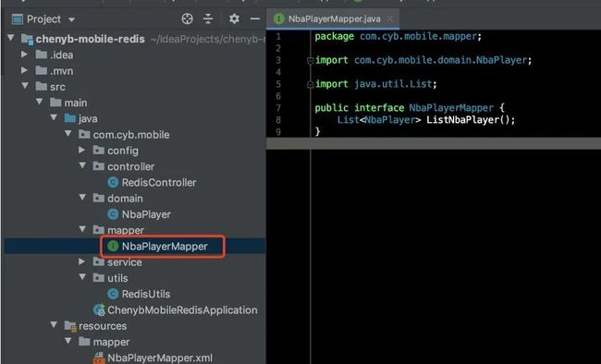Select RedisController in project tree

[x=159, y=182]
